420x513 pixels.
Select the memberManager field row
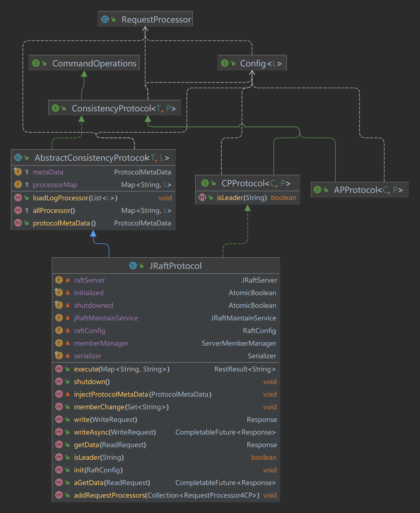(166, 343)
